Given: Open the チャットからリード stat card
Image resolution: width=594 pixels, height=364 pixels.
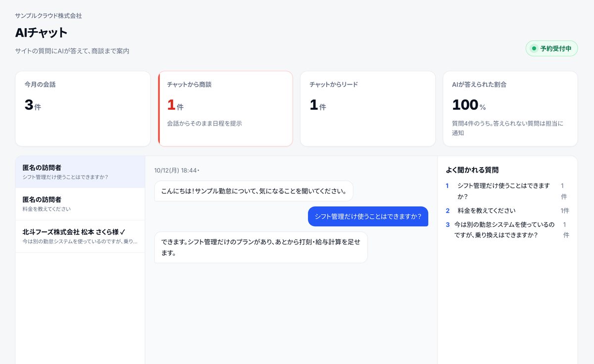Looking at the screenshot, I should click(368, 109).
